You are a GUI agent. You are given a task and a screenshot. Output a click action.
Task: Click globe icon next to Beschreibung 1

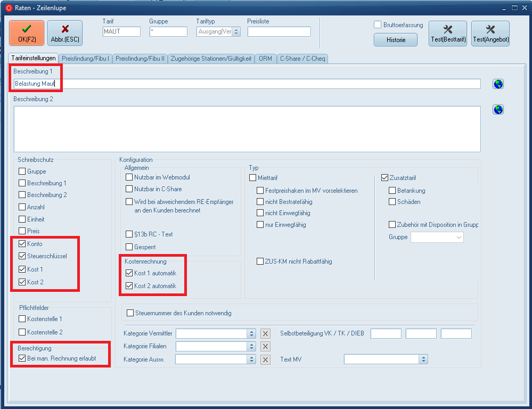(498, 84)
